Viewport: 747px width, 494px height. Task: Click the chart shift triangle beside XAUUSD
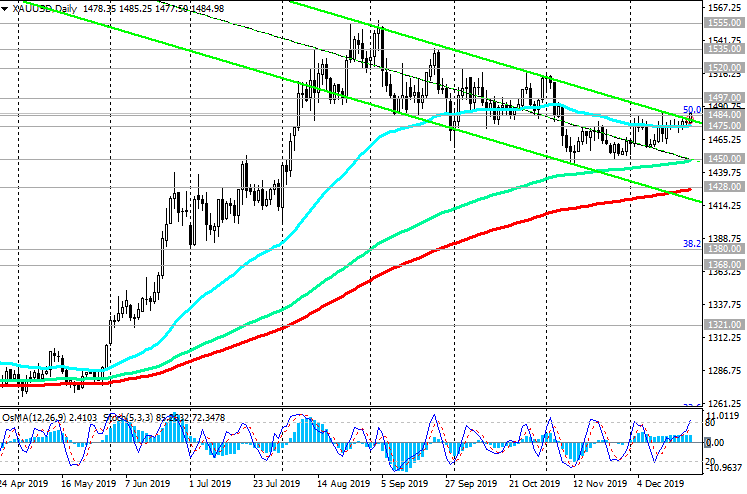coord(5,9)
